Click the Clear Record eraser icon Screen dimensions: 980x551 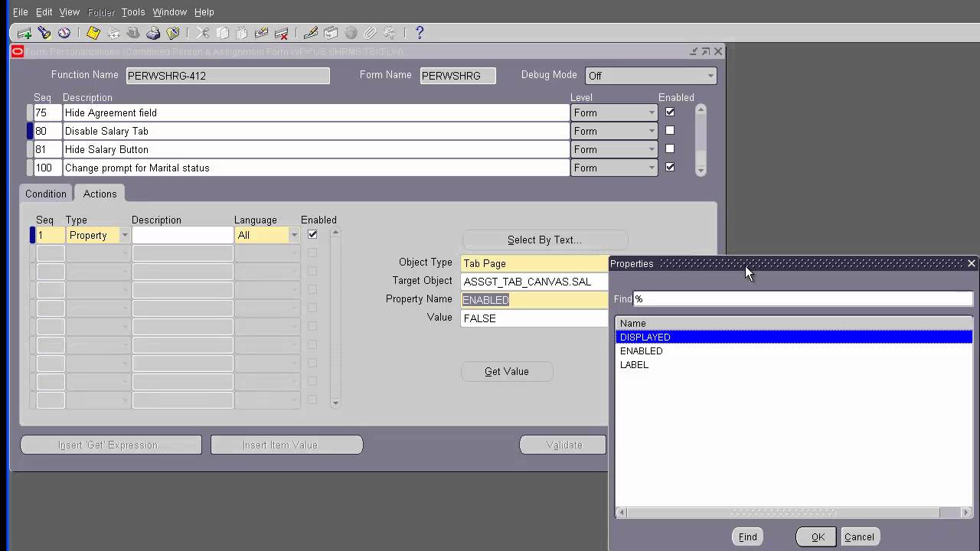pyautogui.click(x=262, y=33)
